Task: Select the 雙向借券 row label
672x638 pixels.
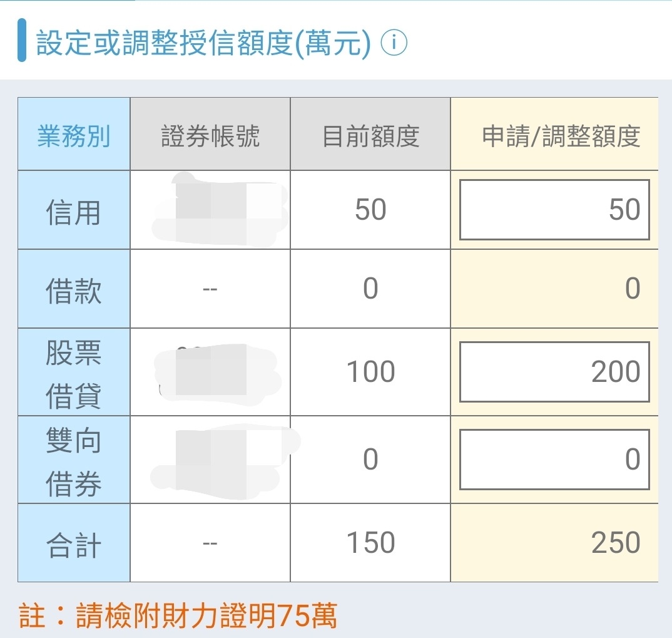Action: [x=73, y=460]
